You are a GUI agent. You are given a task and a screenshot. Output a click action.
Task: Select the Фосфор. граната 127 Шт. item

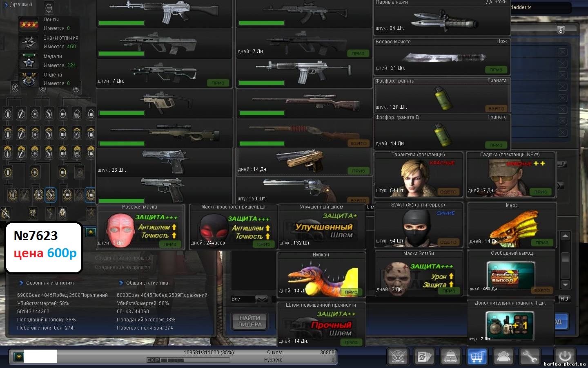(x=442, y=95)
